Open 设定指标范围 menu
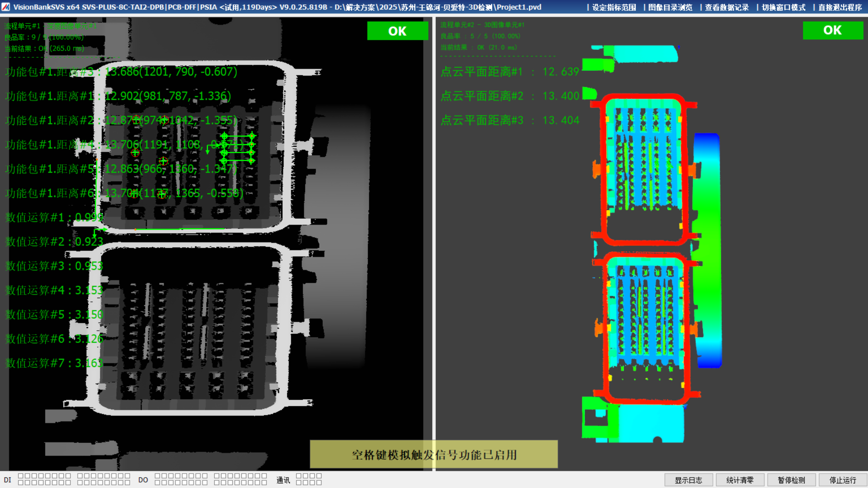 (x=613, y=7)
